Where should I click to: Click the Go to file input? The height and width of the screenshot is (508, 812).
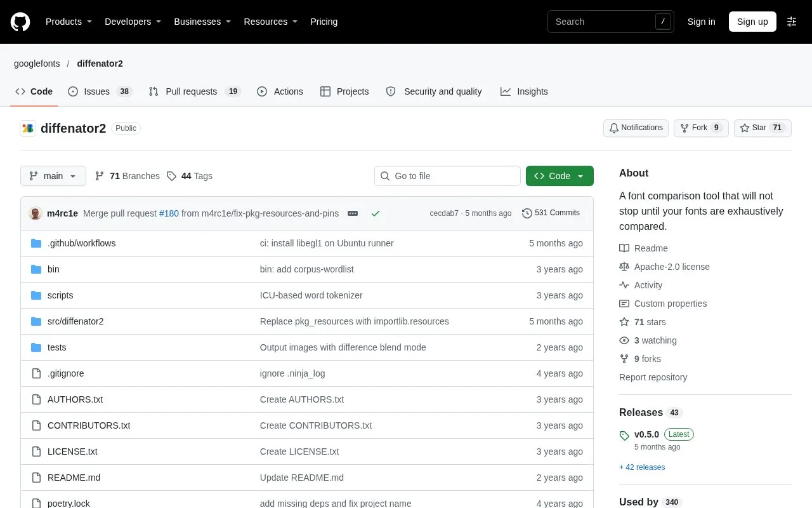pos(447,176)
